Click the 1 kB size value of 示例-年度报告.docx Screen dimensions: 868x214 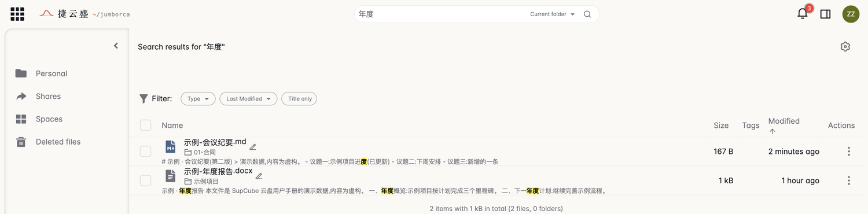726,180
